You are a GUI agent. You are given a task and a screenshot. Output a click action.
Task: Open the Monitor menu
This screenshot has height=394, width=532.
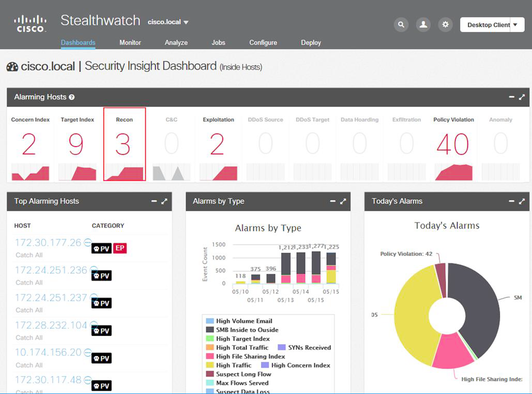click(x=130, y=43)
